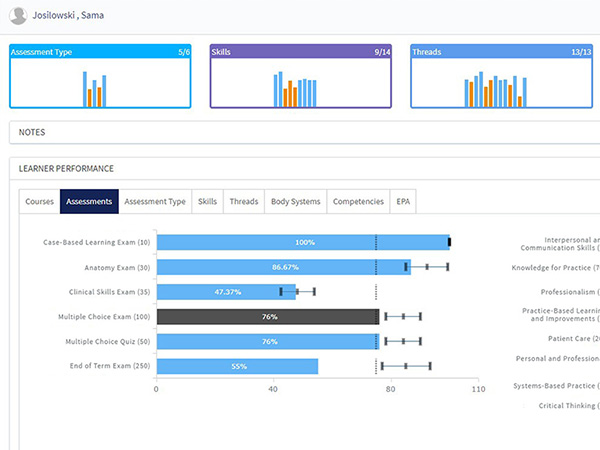Click the Professionalism competency label
The width and height of the screenshot is (600, 450).
570,292
